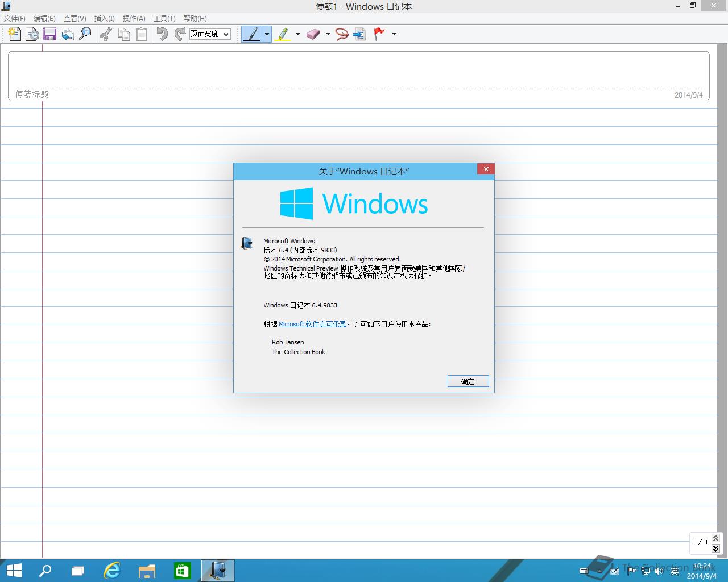Click the 'Microsoft Windows' text line
This screenshot has height=582, width=728.
tap(289, 241)
